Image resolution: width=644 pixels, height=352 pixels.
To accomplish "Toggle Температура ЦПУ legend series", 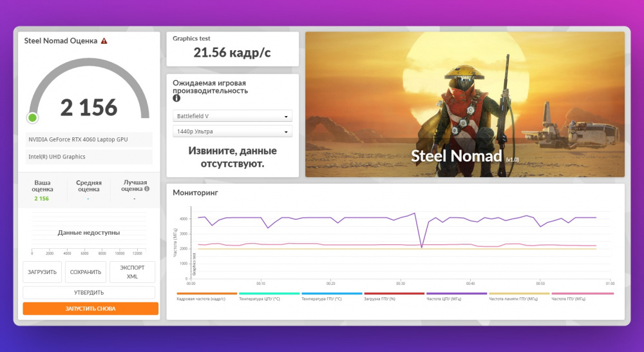I will click(269, 297).
